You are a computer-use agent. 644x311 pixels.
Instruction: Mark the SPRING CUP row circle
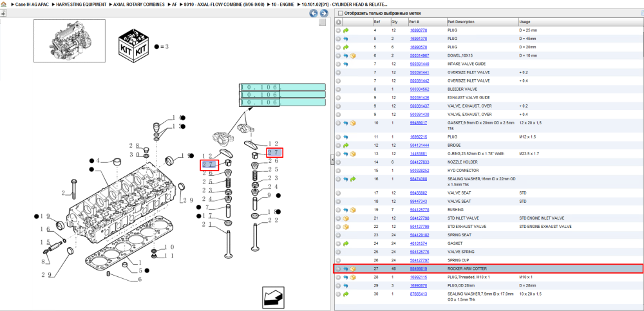click(339, 260)
